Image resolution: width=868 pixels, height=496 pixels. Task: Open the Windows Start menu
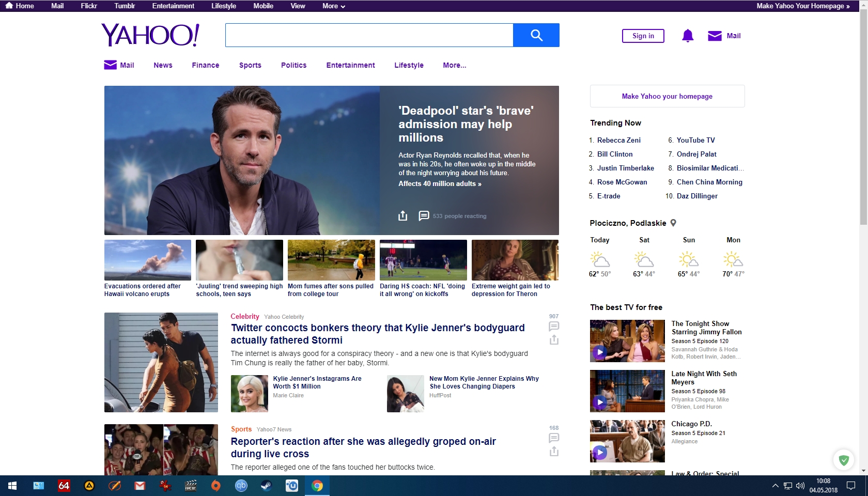12,486
